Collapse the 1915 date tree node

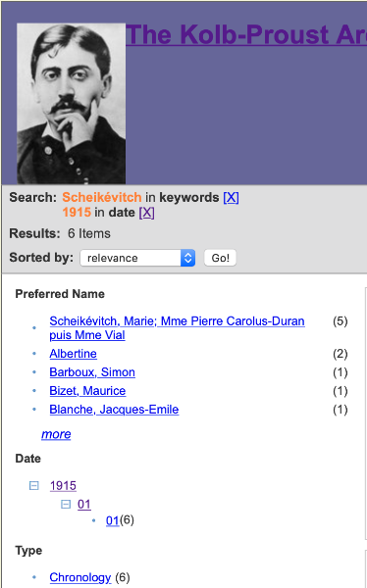coord(33,486)
